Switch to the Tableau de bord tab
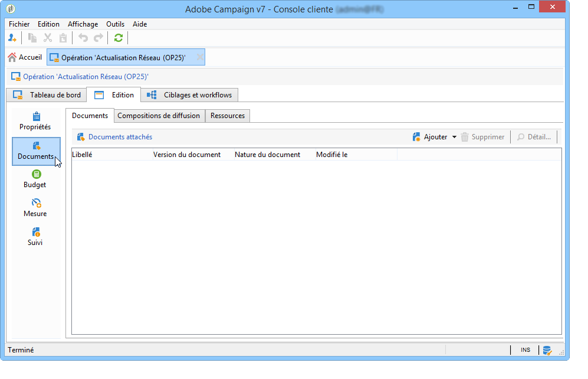The image size is (588, 379). coord(47,95)
